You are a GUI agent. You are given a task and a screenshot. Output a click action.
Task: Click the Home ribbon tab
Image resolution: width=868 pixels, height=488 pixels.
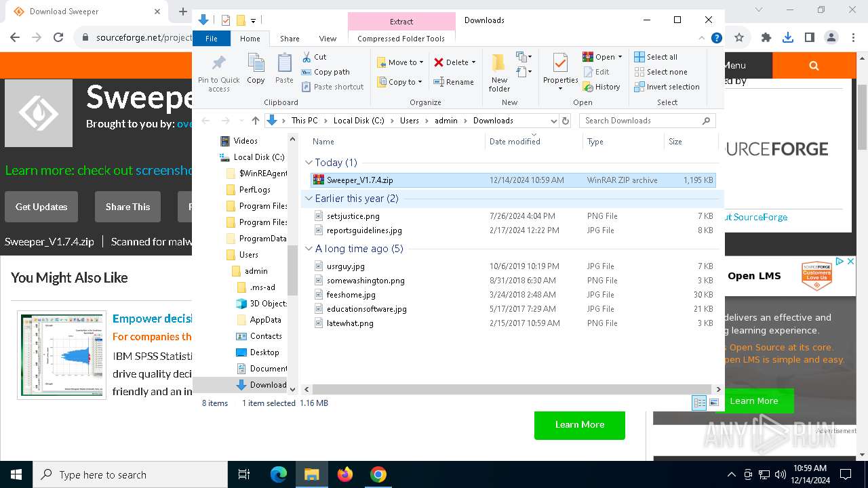250,39
